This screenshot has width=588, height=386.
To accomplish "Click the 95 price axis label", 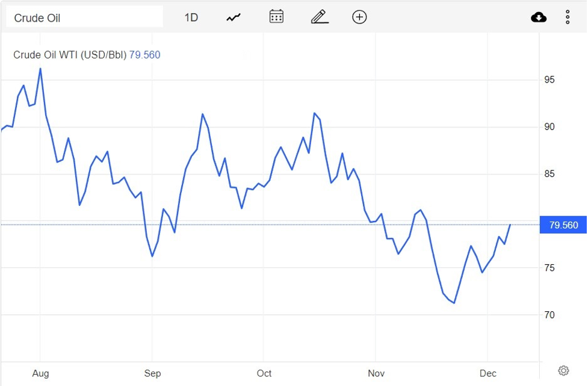I will tap(549, 80).
